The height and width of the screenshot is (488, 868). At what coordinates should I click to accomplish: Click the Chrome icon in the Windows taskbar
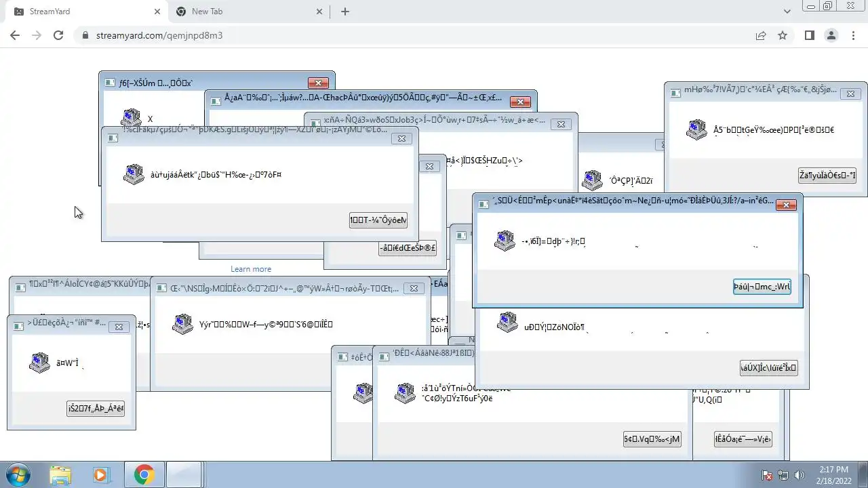pyautogui.click(x=143, y=474)
